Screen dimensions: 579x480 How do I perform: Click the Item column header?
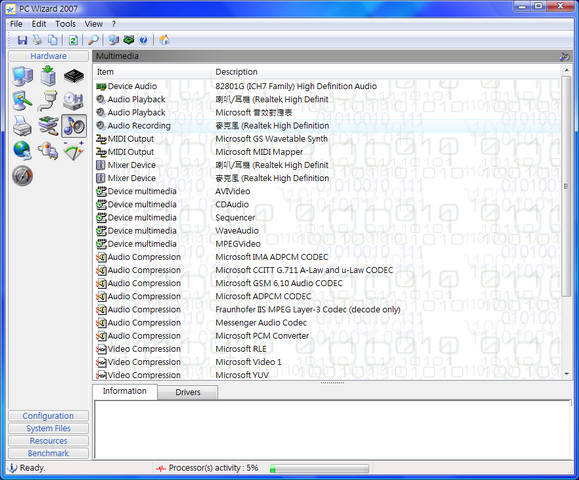pyautogui.click(x=152, y=72)
